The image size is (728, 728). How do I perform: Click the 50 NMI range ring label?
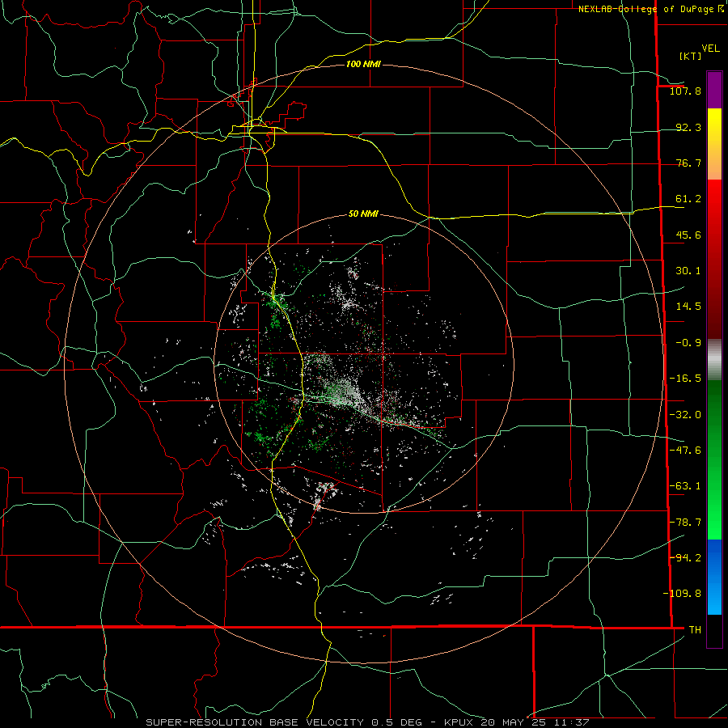(x=363, y=214)
